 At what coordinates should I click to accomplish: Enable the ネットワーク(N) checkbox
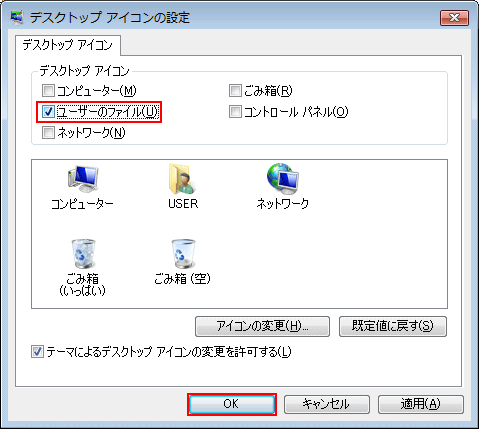coord(48,133)
